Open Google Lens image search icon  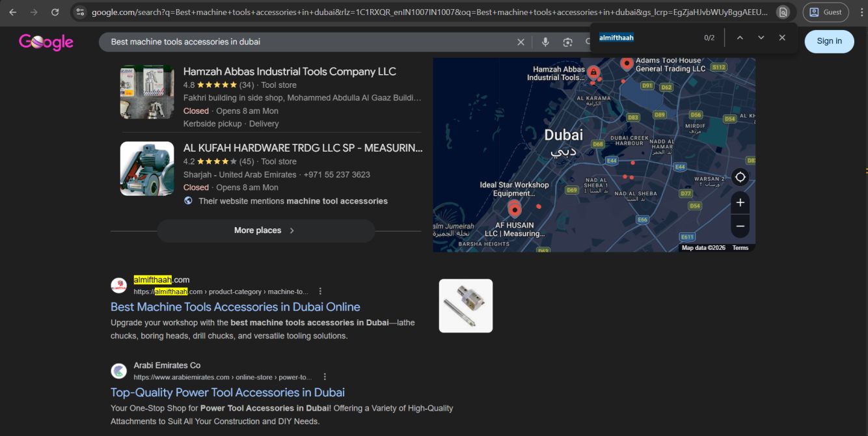pyautogui.click(x=567, y=42)
